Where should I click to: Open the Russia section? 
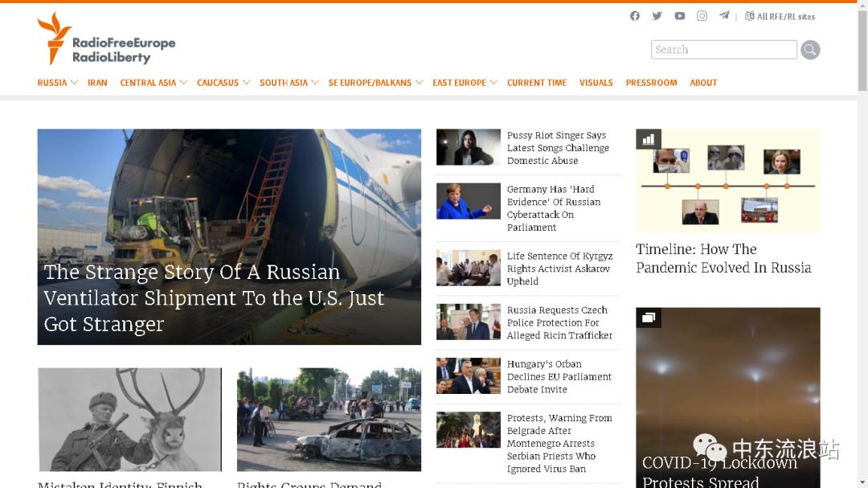point(52,83)
